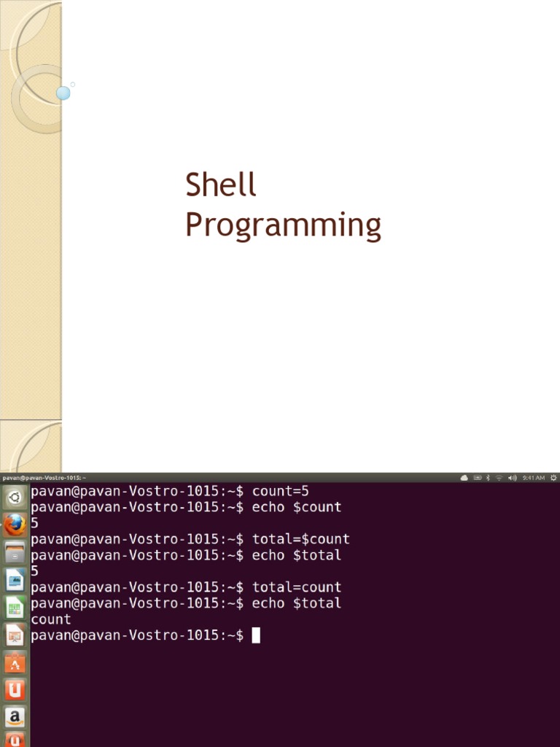The image size is (560, 747).
Task: Open the Ubuntu One launcher icon
Action: (x=15, y=690)
